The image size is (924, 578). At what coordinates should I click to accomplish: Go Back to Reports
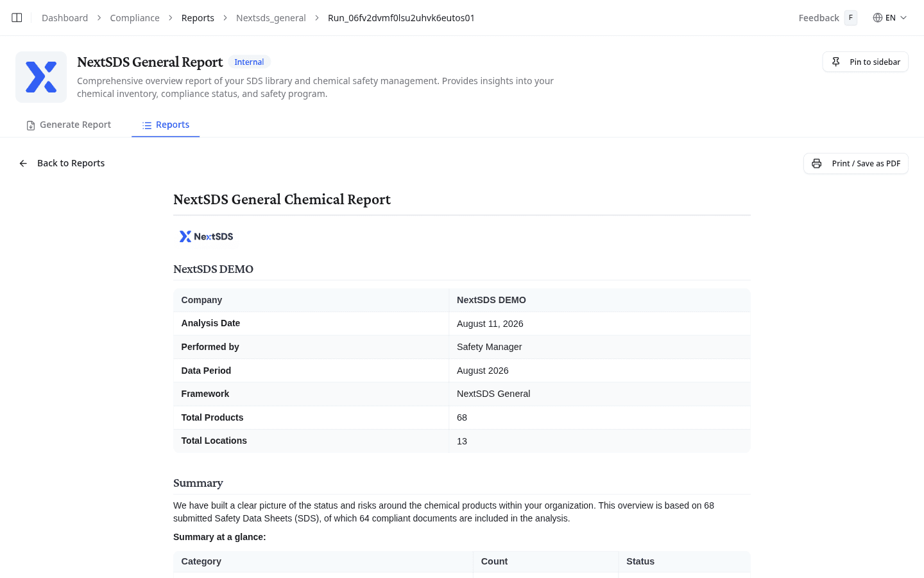coord(62,163)
